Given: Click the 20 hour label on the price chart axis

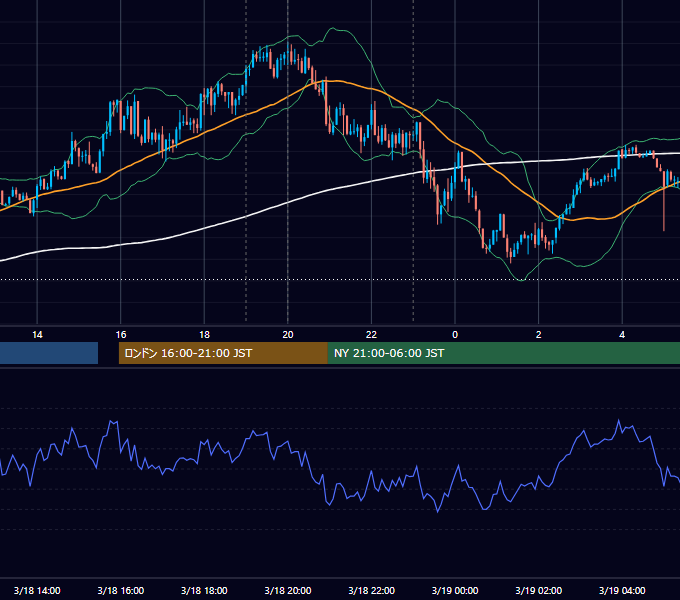Looking at the screenshot, I should point(288,335).
